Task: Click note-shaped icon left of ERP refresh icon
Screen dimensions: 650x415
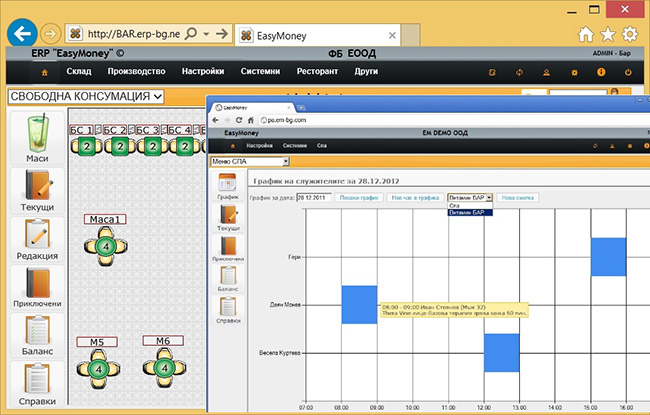Action: (492, 73)
